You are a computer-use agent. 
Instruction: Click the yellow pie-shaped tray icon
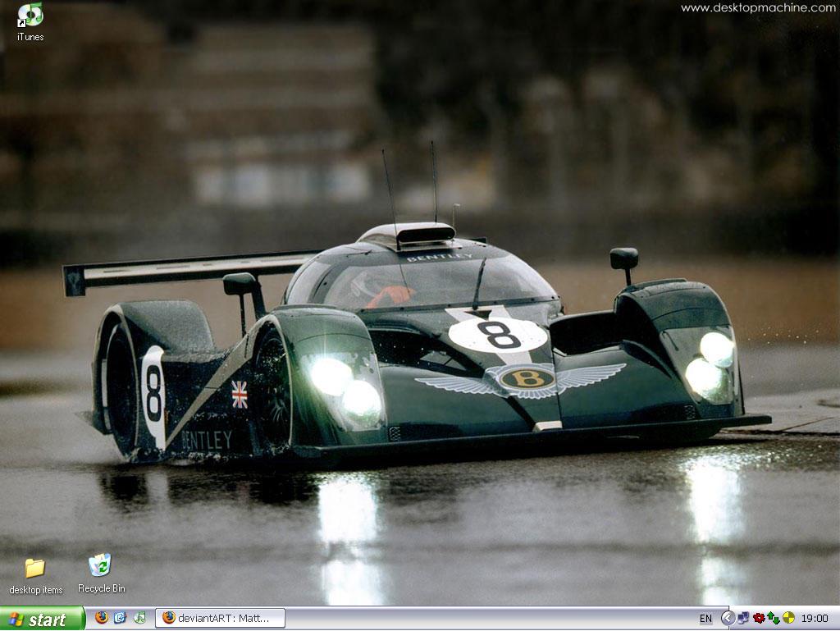click(x=790, y=618)
